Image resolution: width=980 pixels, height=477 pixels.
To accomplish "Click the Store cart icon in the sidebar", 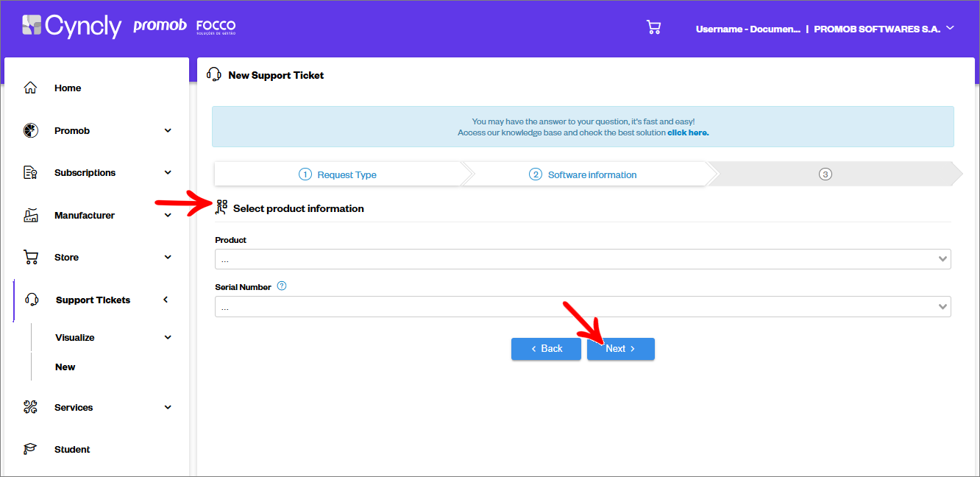I will [x=30, y=258].
